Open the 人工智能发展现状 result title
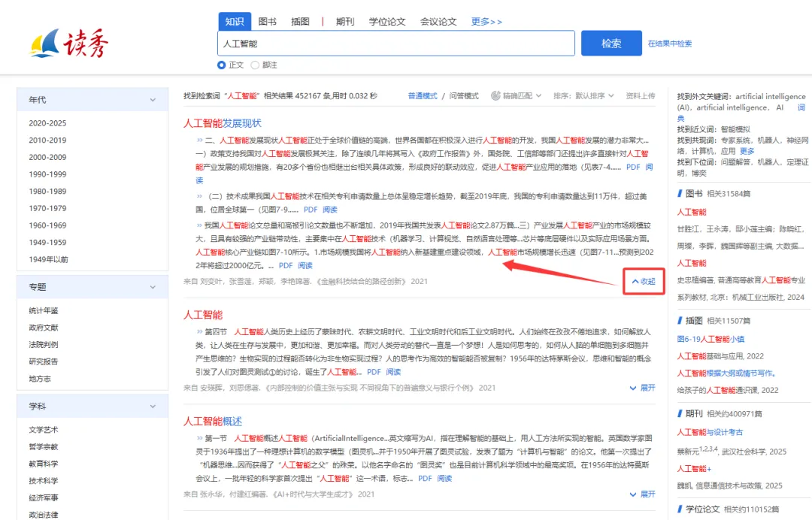The width and height of the screenshot is (812, 520). pos(223,122)
